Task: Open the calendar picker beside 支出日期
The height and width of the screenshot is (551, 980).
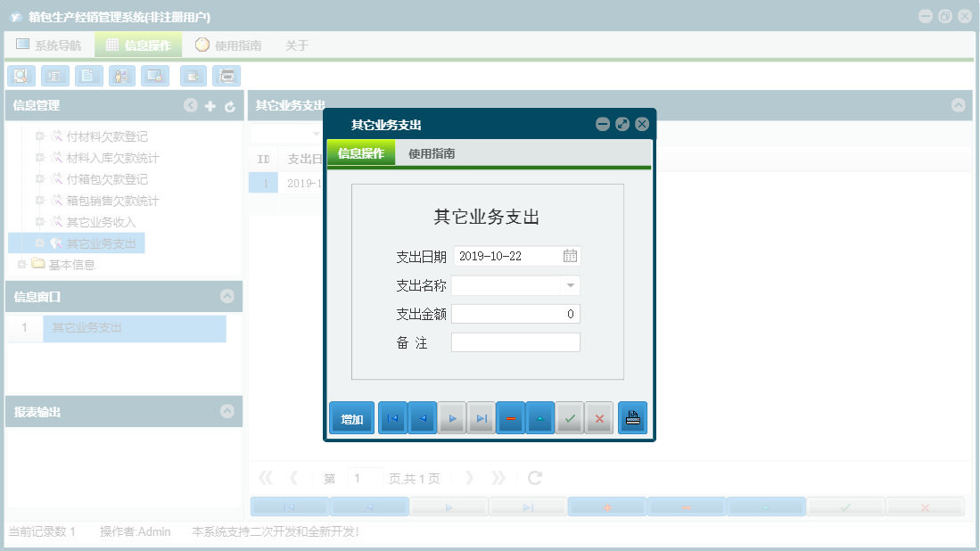Action: 571,256
